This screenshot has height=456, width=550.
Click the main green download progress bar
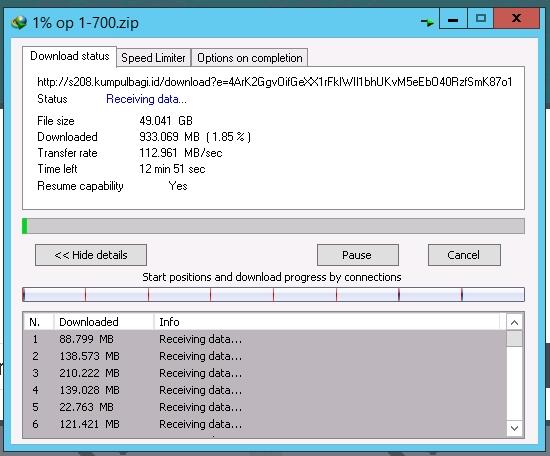[x=273, y=226]
